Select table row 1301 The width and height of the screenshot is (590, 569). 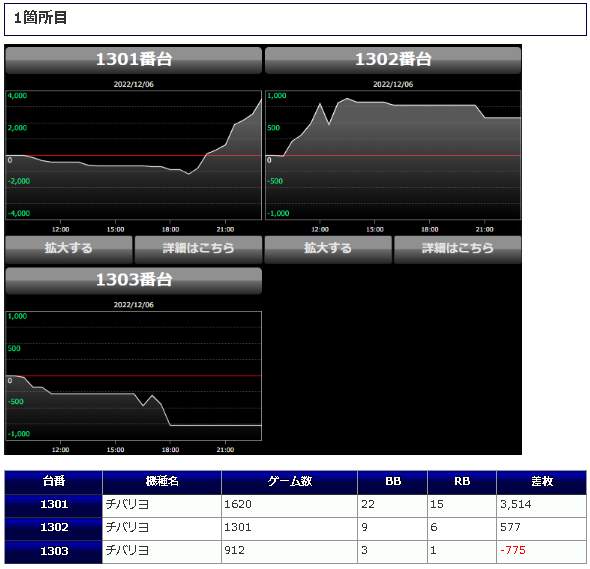click(x=295, y=506)
